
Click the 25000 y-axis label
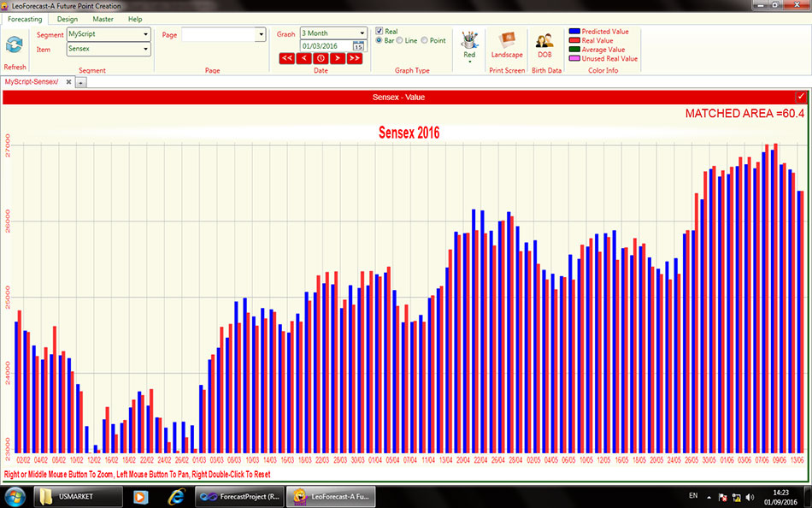pos(7,297)
